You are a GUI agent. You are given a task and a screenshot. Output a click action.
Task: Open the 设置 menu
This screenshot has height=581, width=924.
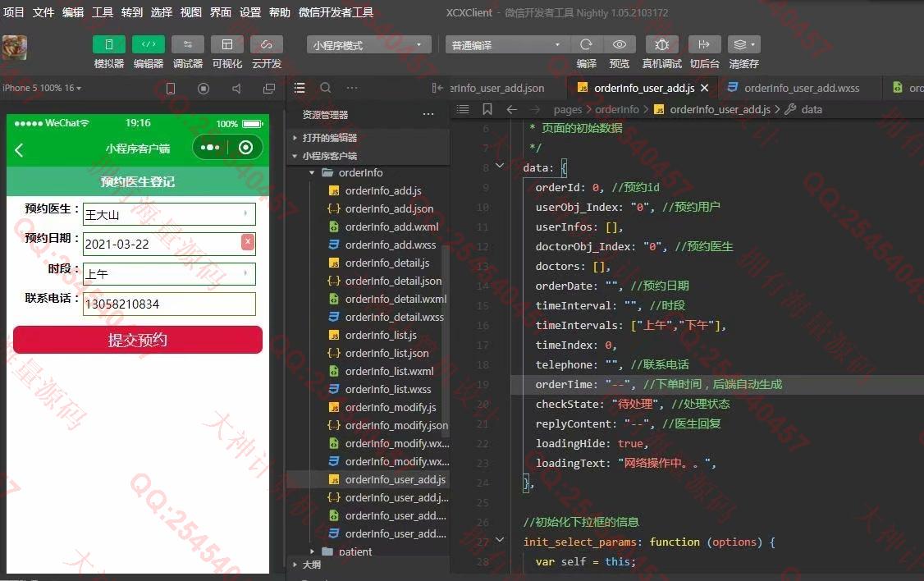click(249, 12)
